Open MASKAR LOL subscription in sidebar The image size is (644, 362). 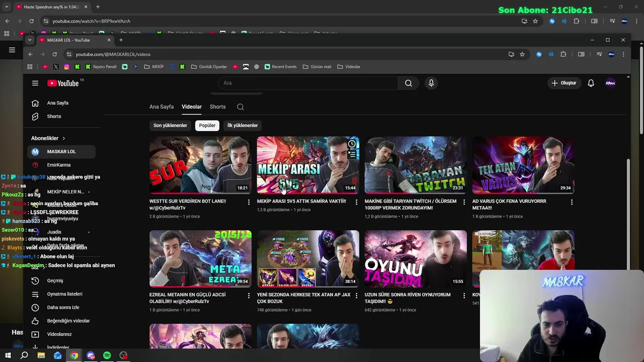[x=61, y=151]
